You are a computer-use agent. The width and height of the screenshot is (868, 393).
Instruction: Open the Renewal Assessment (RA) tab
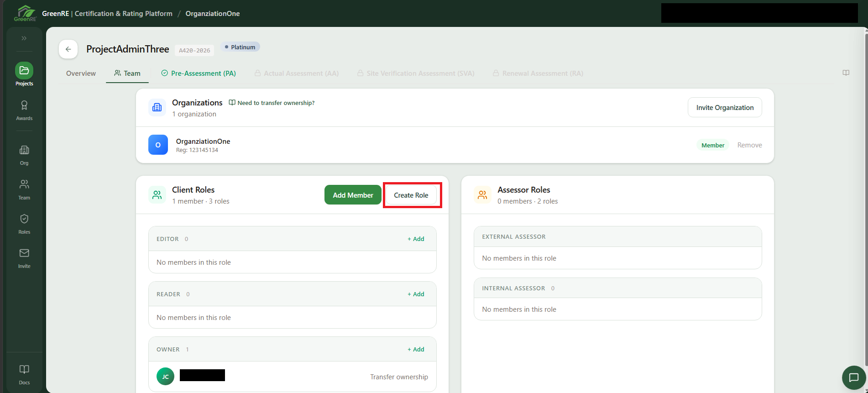(x=538, y=73)
